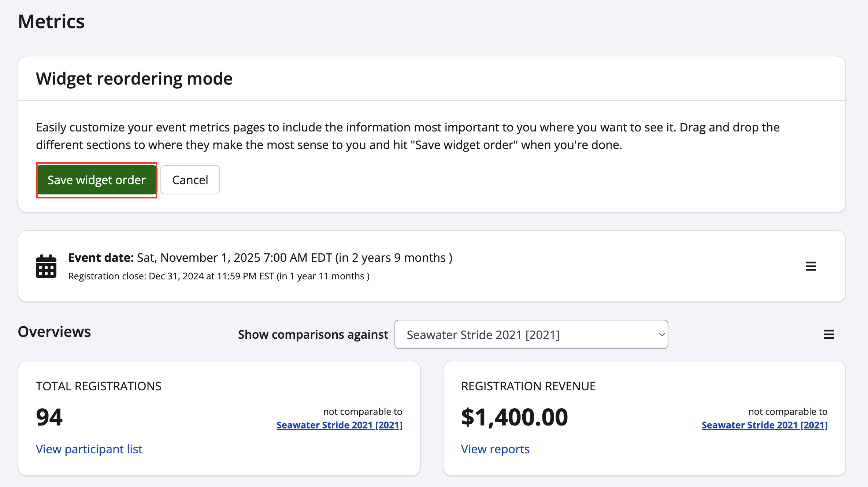Cancel widget reordering mode
The image size is (868, 487).
click(190, 180)
